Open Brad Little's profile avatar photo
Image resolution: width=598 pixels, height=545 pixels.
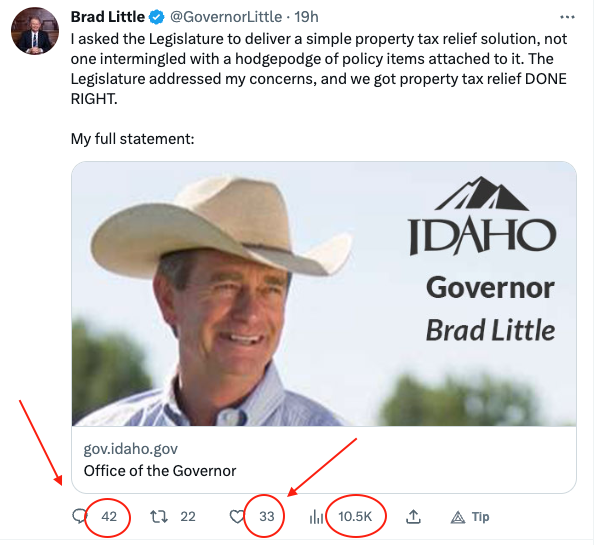click(35, 31)
